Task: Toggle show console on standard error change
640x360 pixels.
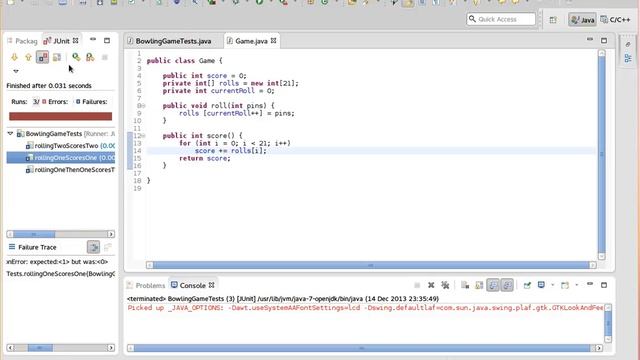Action: point(507,285)
